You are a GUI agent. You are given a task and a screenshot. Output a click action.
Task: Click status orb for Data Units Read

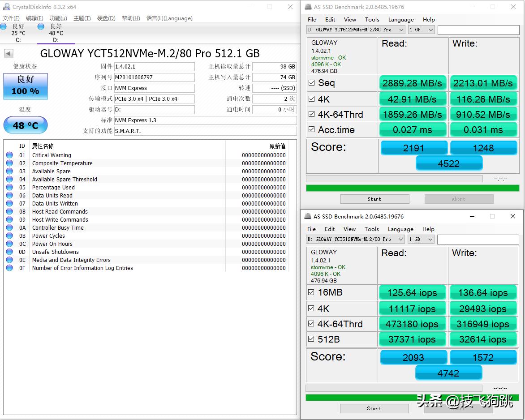click(x=9, y=195)
